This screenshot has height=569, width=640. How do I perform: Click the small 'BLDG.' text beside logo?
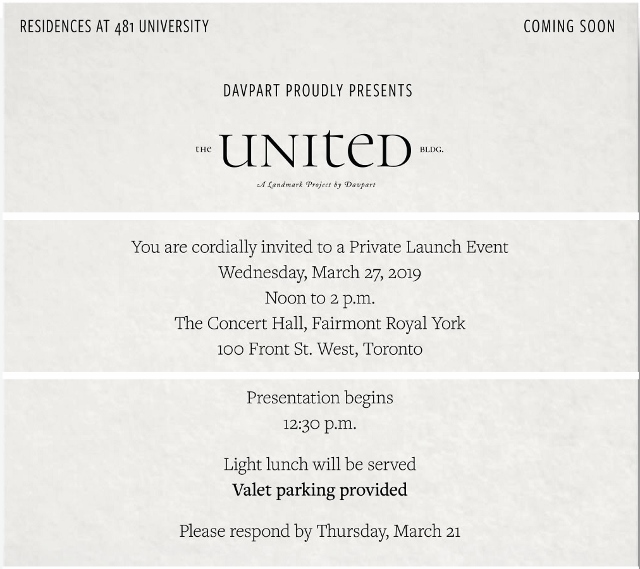click(431, 150)
